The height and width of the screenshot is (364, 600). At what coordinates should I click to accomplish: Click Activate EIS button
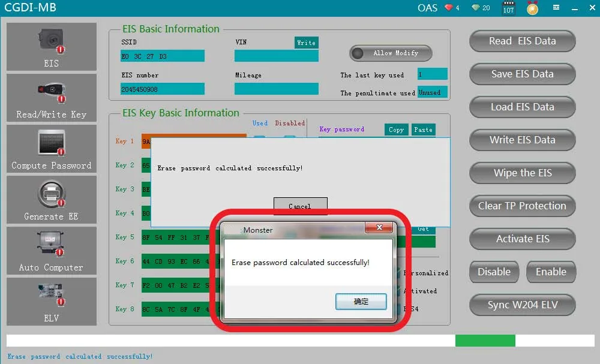tap(523, 239)
